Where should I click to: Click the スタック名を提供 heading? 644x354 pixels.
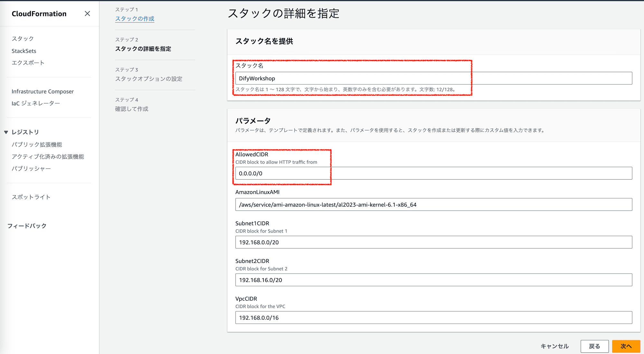pos(264,41)
